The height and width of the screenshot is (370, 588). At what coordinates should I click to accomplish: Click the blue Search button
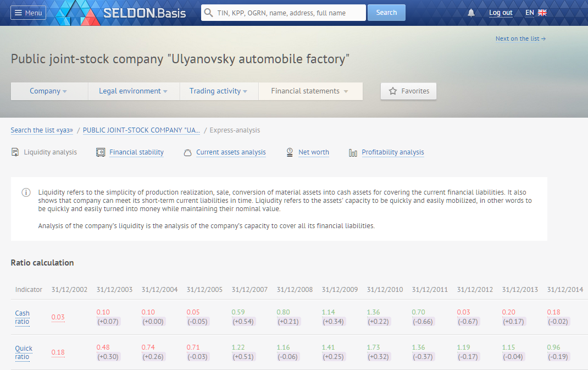[386, 13]
